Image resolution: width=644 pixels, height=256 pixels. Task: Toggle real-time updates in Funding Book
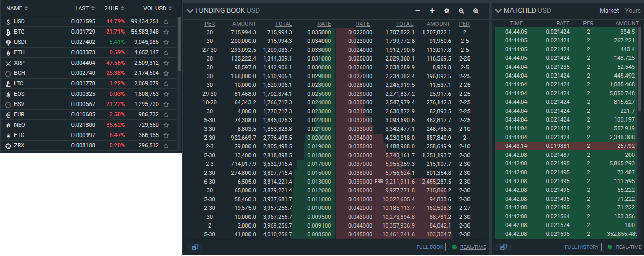(473, 247)
